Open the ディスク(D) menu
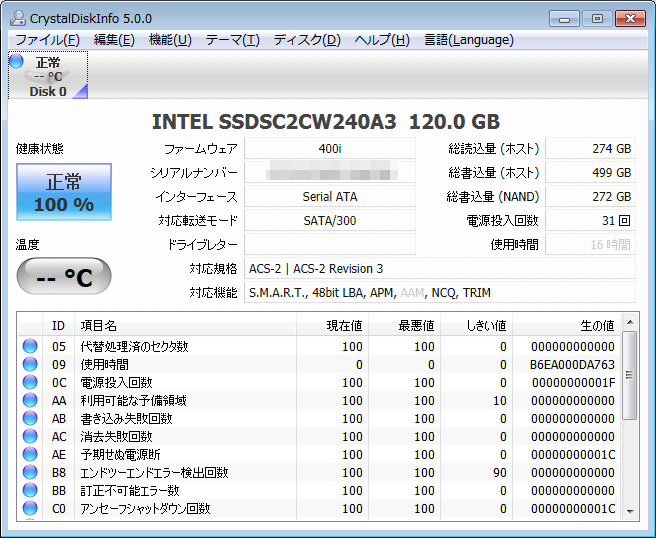 coord(307,40)
